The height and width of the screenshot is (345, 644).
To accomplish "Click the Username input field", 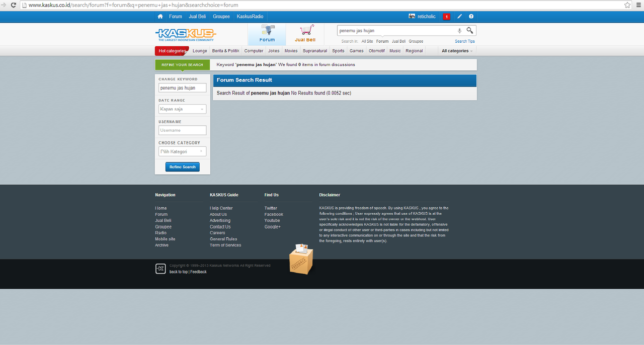I will pyautogui.click(x=183, y=130).
